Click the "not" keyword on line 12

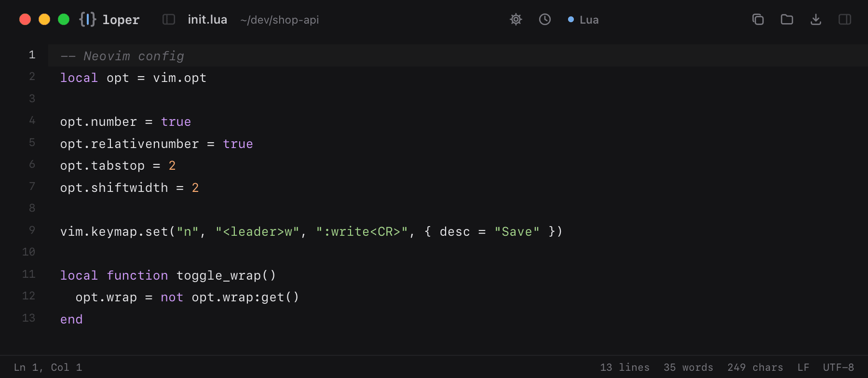pos(172,297)
